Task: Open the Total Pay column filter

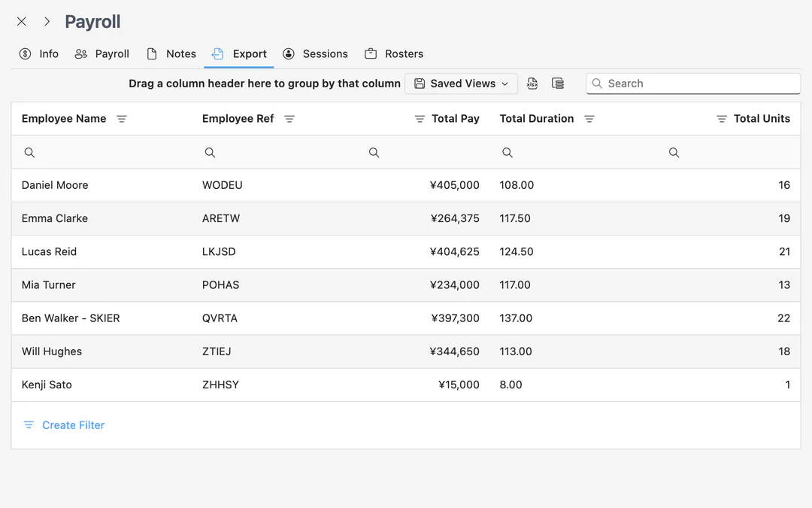Action: pyautogui.click(x=420, y=119)
